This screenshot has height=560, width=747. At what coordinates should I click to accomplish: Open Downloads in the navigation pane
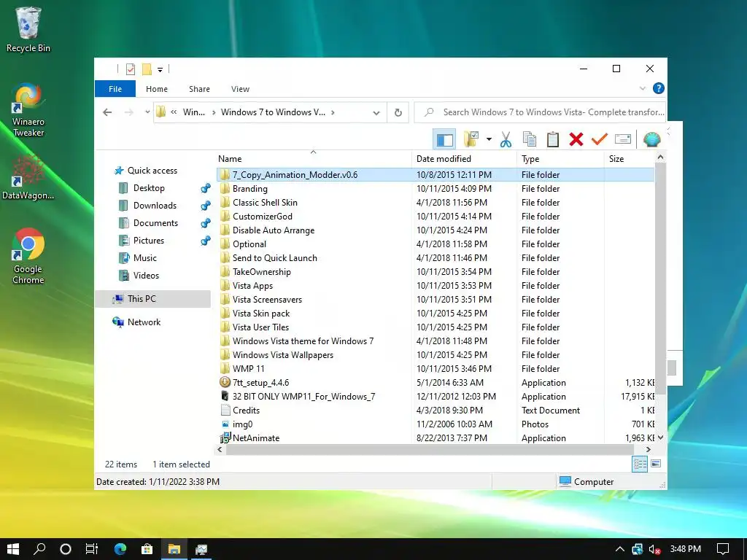[x=155, y=206]
